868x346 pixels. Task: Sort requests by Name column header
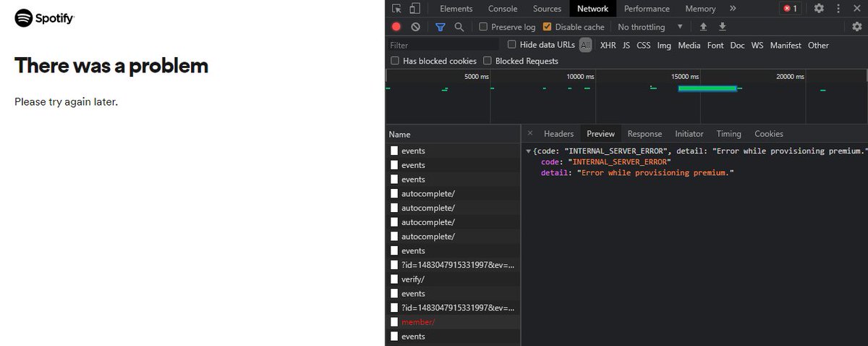pos(453,134)
